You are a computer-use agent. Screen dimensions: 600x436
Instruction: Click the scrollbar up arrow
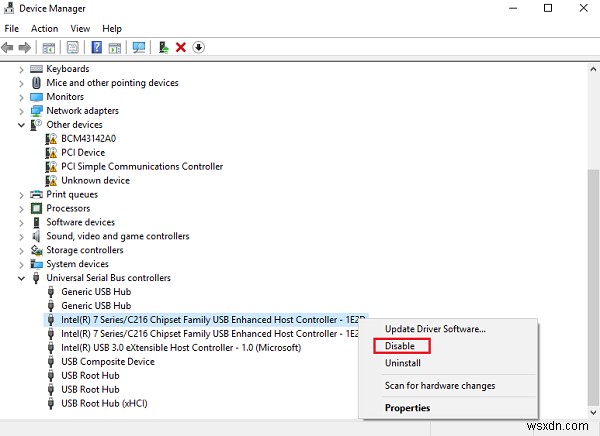[x=593, y=69]
